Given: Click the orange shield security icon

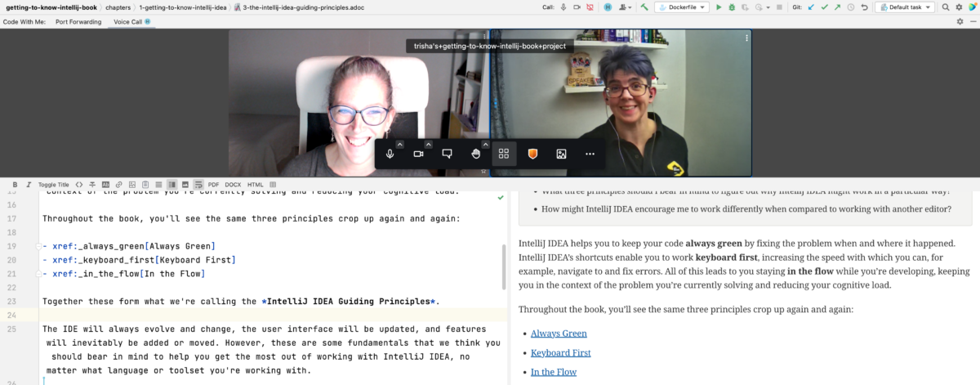Looking at the screenshot, I should [x=532, y=154].
